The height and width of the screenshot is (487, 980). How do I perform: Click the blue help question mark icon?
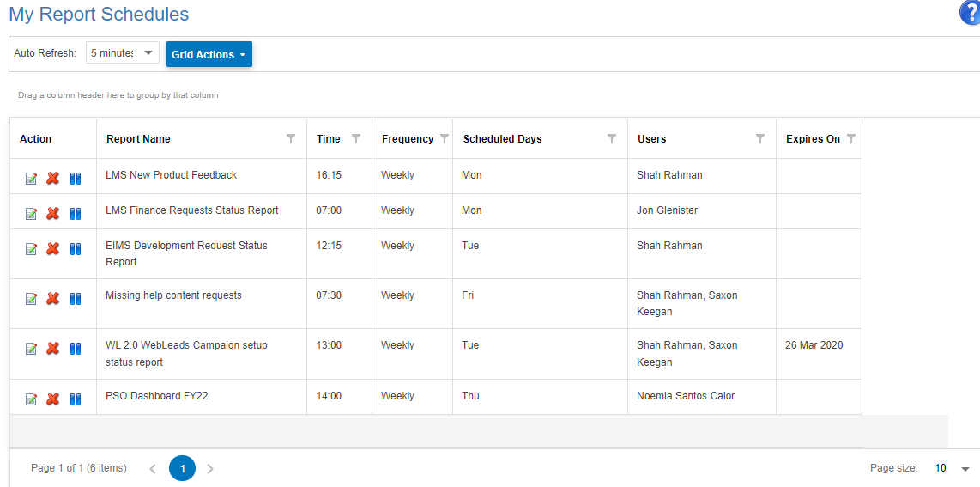click(x=970, y=13)
